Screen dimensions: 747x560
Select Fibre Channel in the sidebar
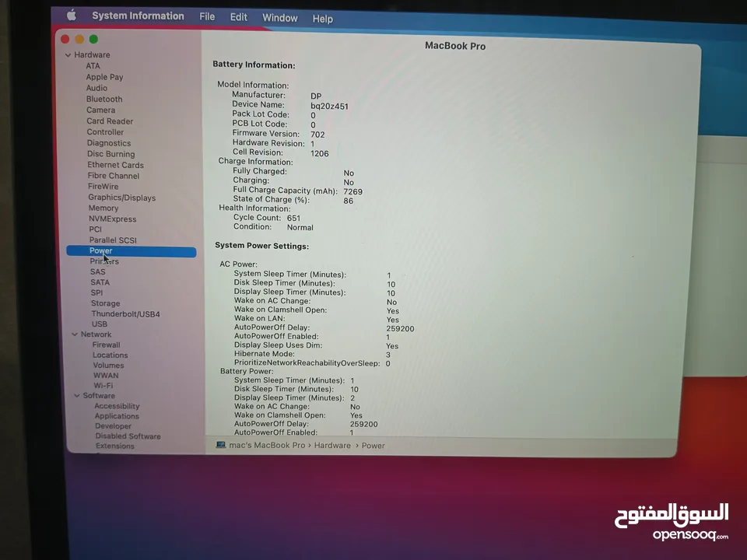114,176
